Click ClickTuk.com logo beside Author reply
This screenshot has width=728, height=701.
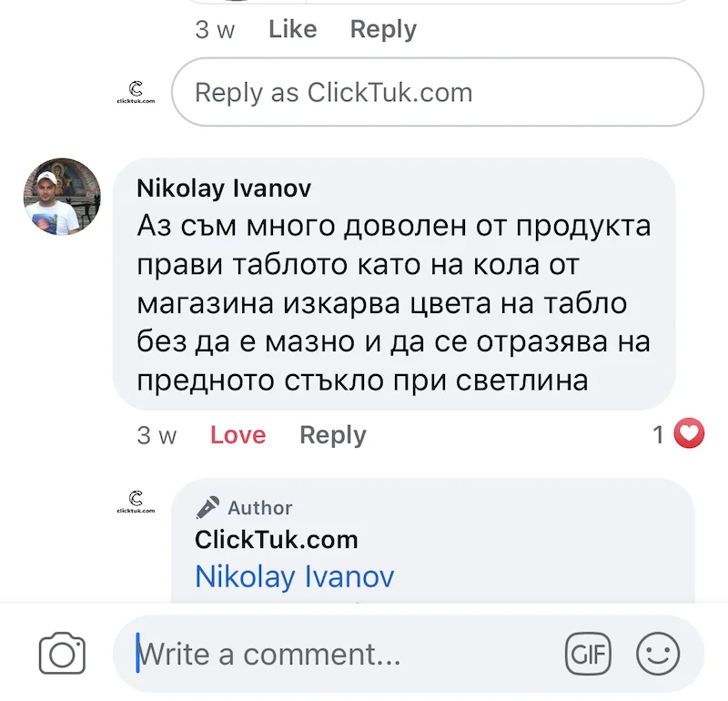coord(136,502)
